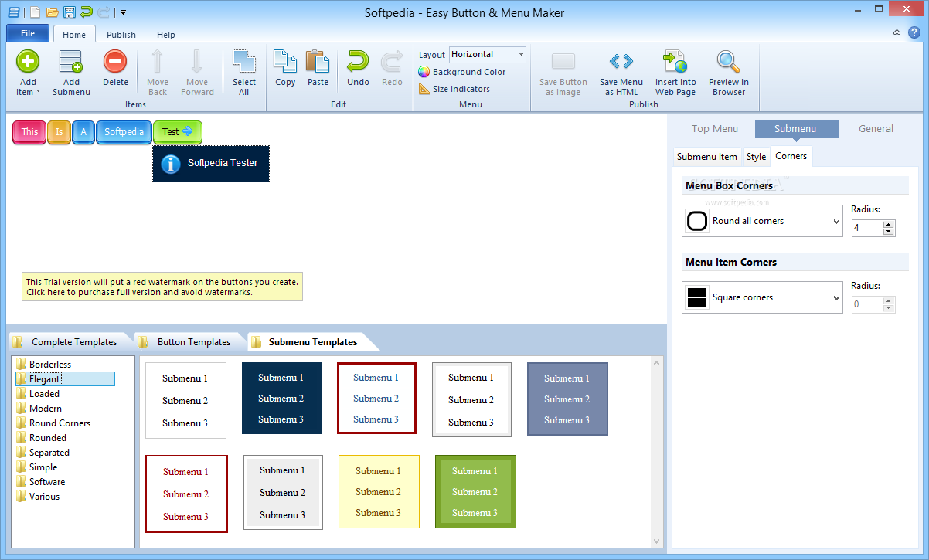Open the File menu
The image size is (929, 560).
point(28,33)
